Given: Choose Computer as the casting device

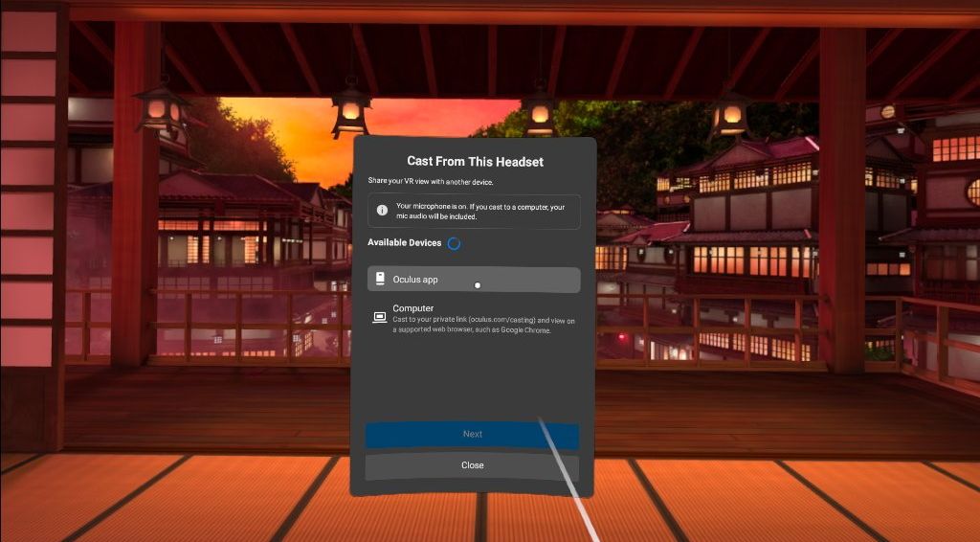Looking at the screenshot, I should click(474, 318).
